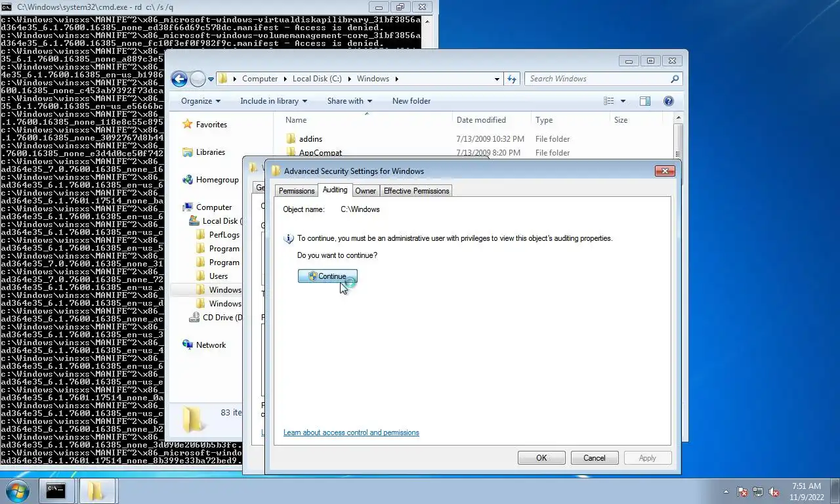This screenshot has width=840, height=504.
Task: Click the search magnifier icon in Explorer
Action: coord(674,79)
